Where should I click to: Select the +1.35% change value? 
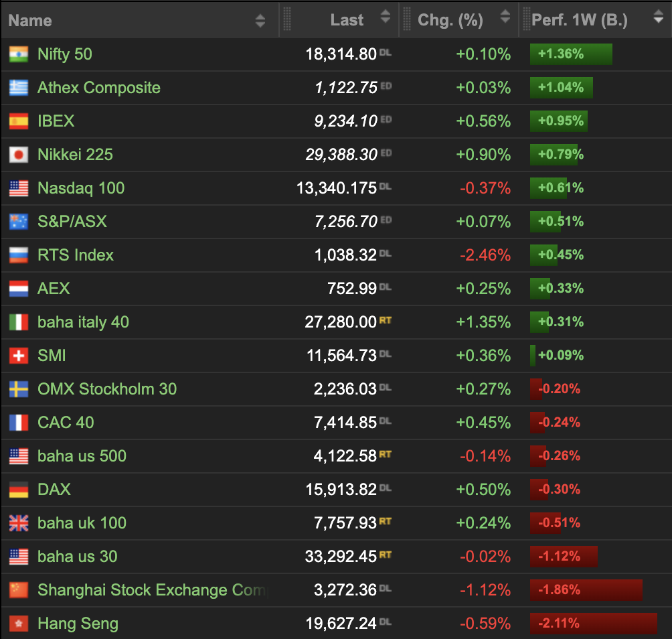coord(483,322)
